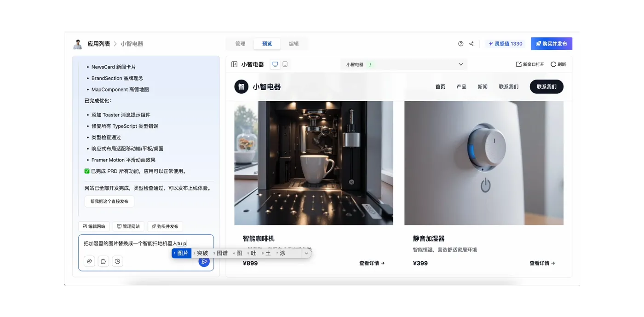Click 修复所有 TypeScript 类型错误 line
The height and width of the screenshot is (317, 644).
click(x=125, y=126)
